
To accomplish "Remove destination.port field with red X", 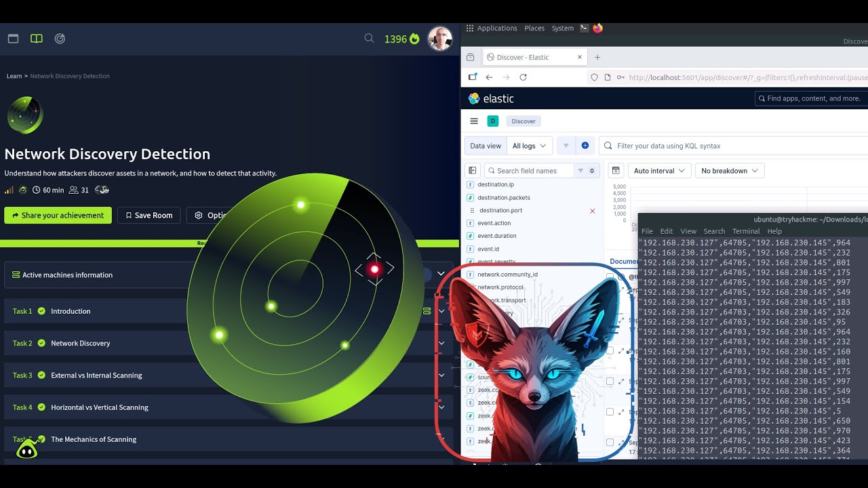I will tap(593, 211).
